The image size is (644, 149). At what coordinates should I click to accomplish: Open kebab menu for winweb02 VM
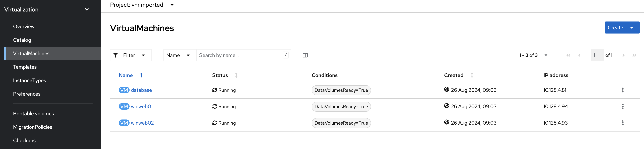coord(622,123)
